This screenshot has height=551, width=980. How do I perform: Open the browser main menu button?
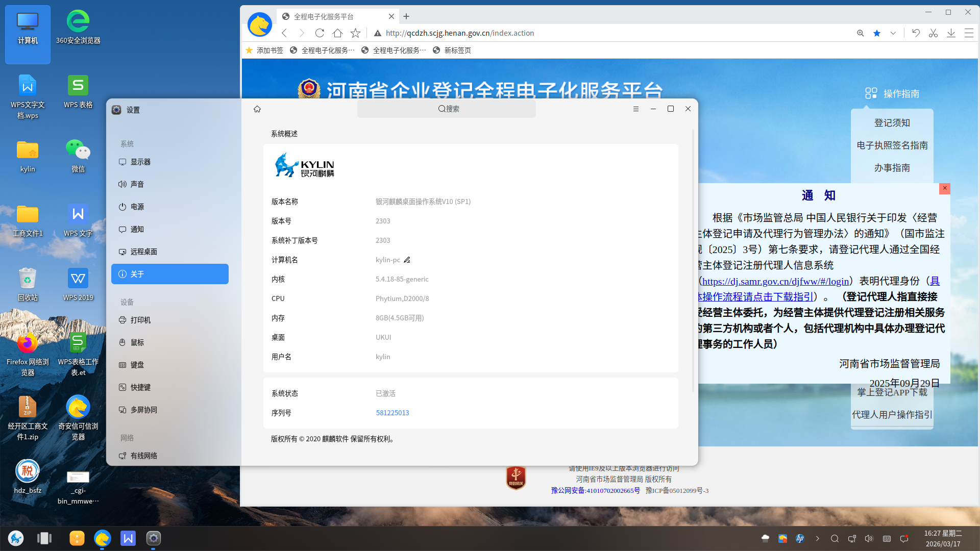tap(969, 33)
